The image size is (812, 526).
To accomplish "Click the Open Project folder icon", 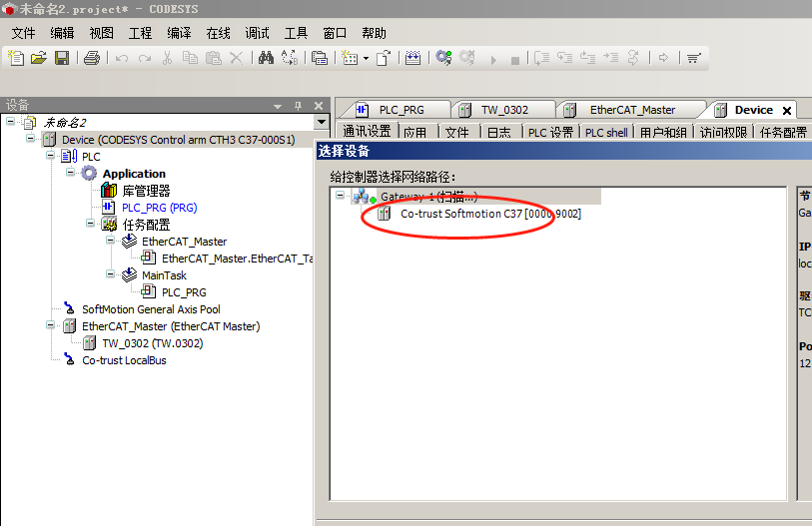I will tap(39, 58).
